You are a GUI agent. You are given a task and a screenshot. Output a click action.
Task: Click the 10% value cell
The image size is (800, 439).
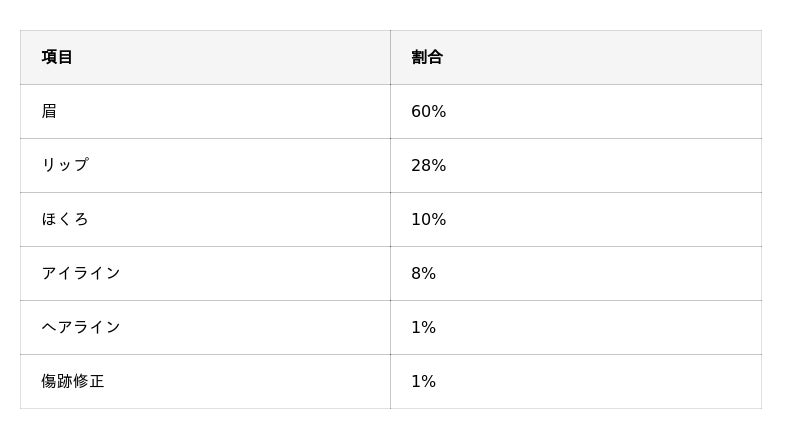coord(428,219)
